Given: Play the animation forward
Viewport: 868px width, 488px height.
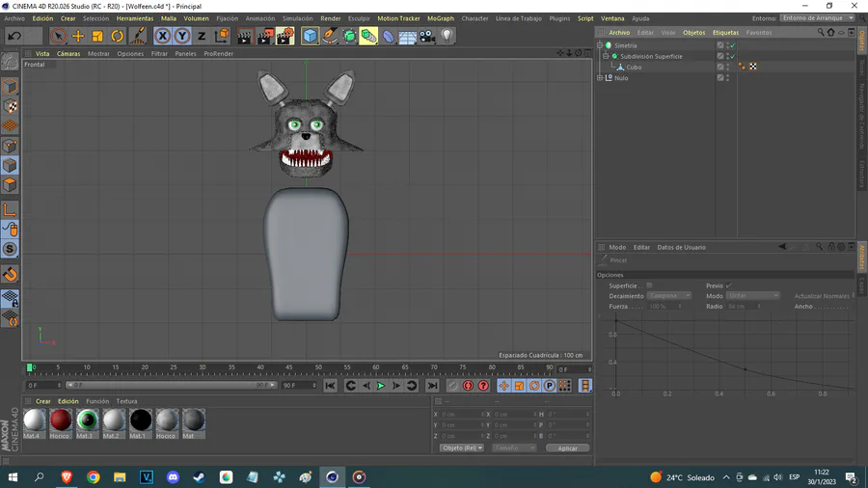Looking at the screenshot, I should click(381, 386).
